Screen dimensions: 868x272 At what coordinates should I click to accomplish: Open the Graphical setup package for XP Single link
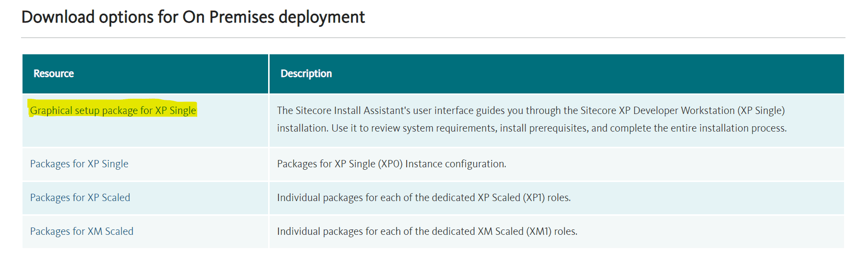(113, 111)
